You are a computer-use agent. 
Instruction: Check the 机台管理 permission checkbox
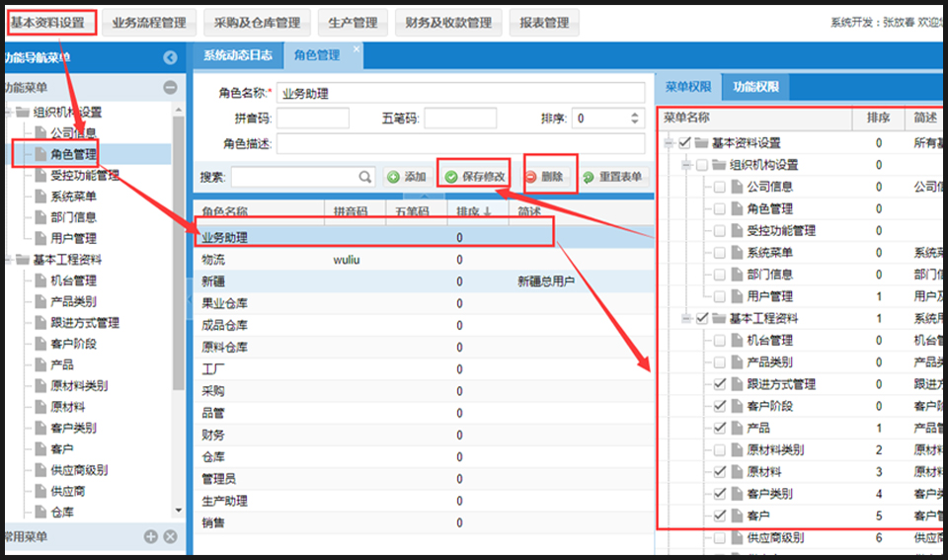pyautogui.click(x=720, y=340)
